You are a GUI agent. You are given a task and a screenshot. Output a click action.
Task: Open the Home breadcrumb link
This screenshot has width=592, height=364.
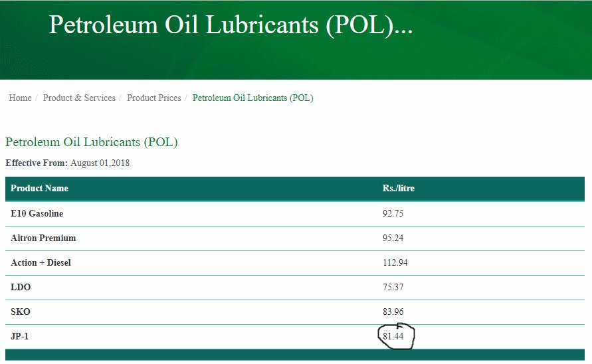[x=20, y=98]
